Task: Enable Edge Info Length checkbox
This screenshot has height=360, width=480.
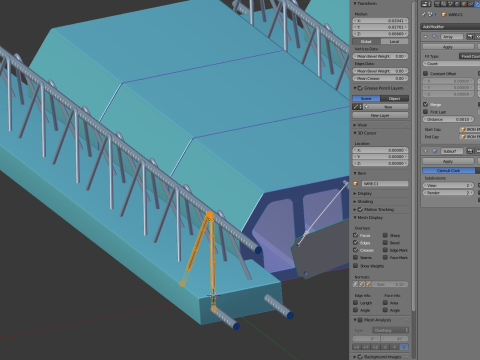Action: [x=356, y=303]
